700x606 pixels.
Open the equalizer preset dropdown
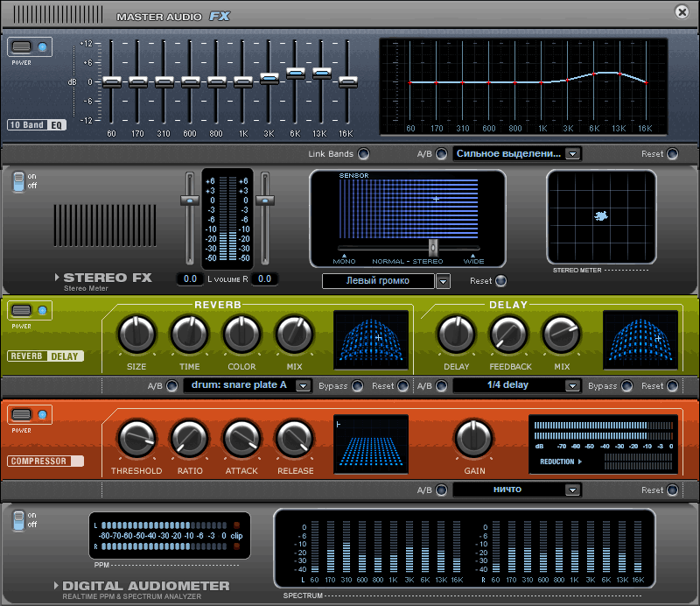pyautogui.click(x=572, y=154)
